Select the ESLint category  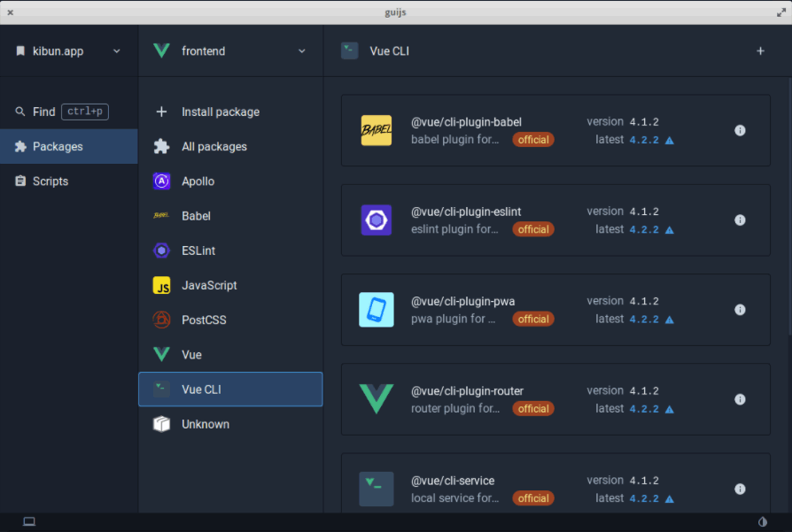(x=198, y=251)
